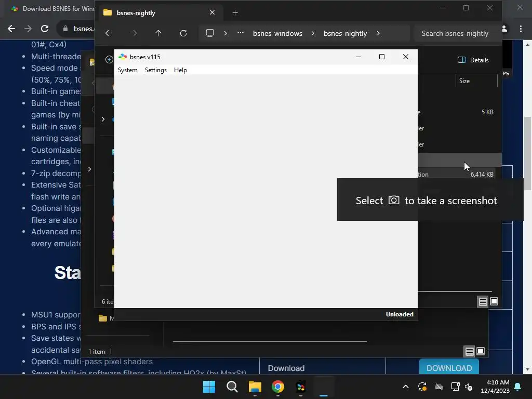The width and height of the screenshot is (532, 399).
Task: Toggle the Details pane in Explorer
Action: pos(473,60)
